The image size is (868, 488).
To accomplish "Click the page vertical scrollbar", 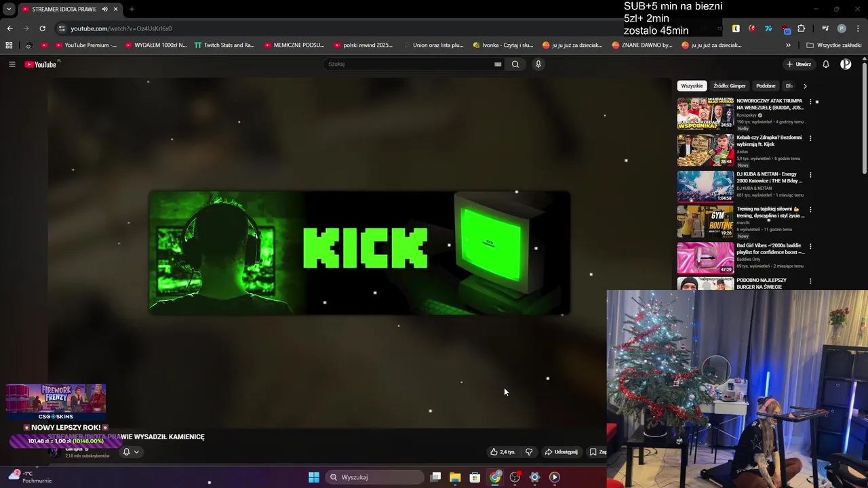I will 864,119.
